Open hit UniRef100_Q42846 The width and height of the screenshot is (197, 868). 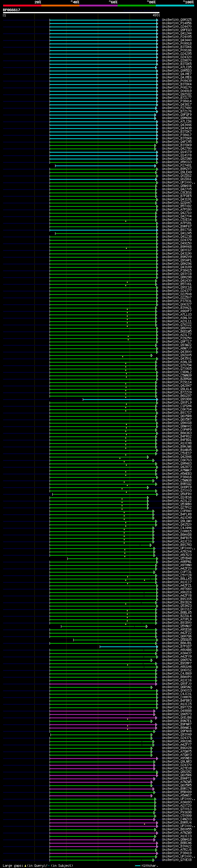tap(177, 457)
